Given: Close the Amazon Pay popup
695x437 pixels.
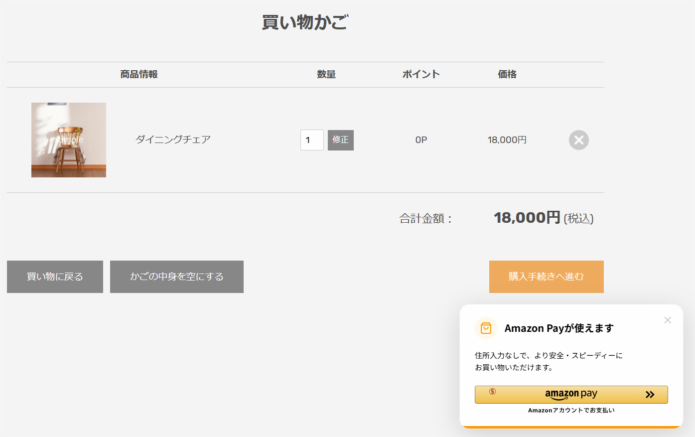Looking at the screenshot, I should (667, 320).
